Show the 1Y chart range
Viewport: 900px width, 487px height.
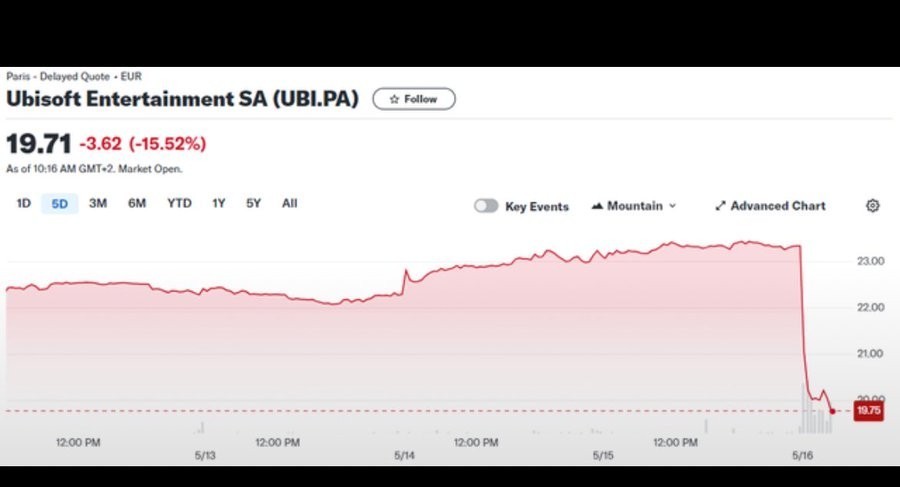(218, 204)
